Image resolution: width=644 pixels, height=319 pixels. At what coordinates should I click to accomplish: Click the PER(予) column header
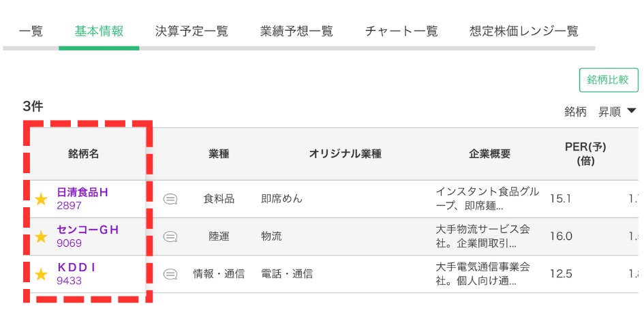[585, 154]
